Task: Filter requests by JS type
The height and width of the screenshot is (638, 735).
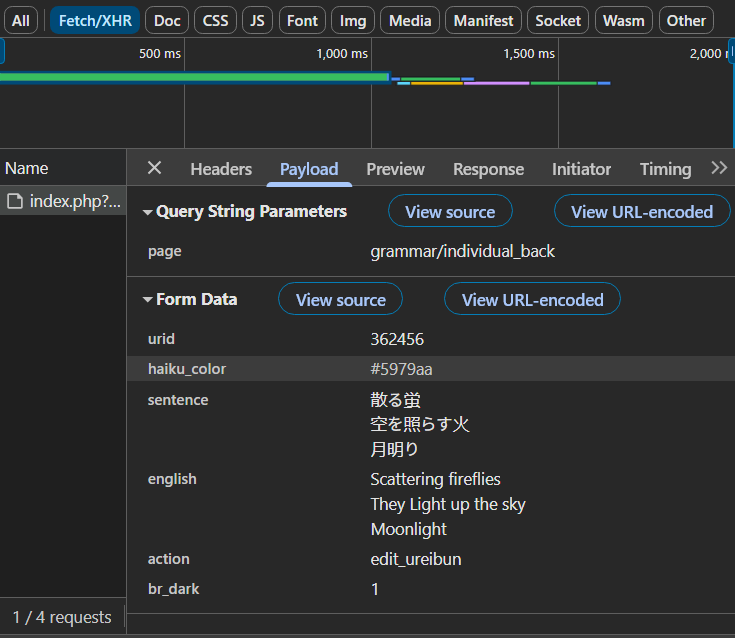Action: point(258,20)
